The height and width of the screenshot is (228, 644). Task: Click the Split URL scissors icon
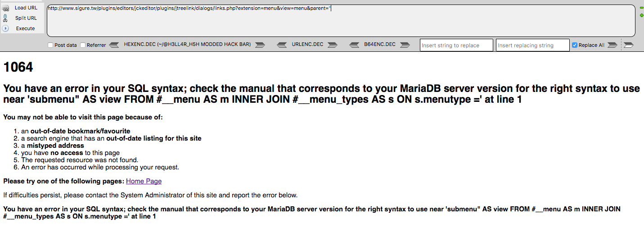tap(5, 18)
